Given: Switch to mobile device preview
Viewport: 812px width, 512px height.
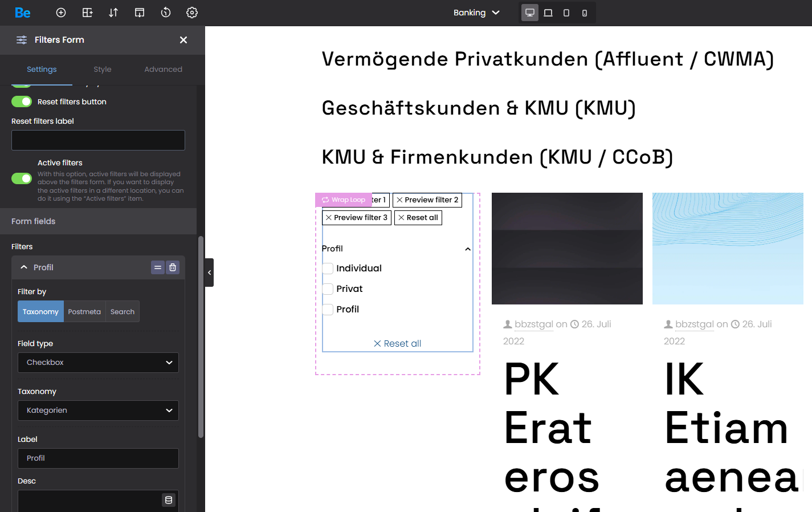Looking at the screenshot, I should (x=585, y=13).
